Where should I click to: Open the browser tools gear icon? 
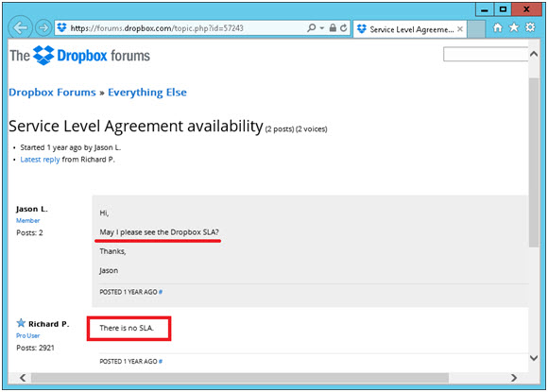click(x=530, y=27)
